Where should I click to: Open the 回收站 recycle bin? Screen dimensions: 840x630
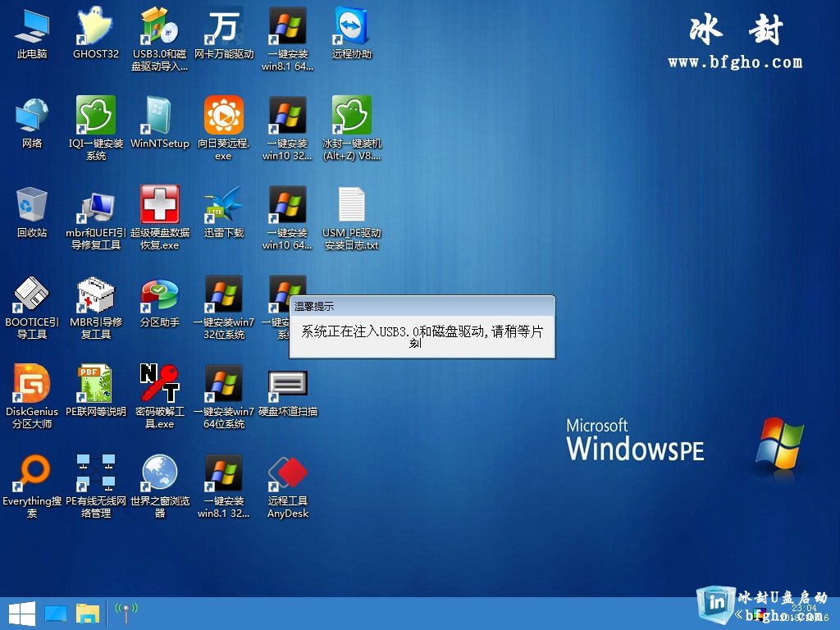[x=32, y=212]
